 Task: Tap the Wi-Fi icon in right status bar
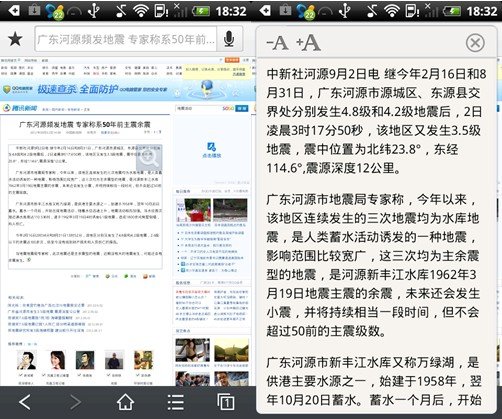[x=392, y=11]
